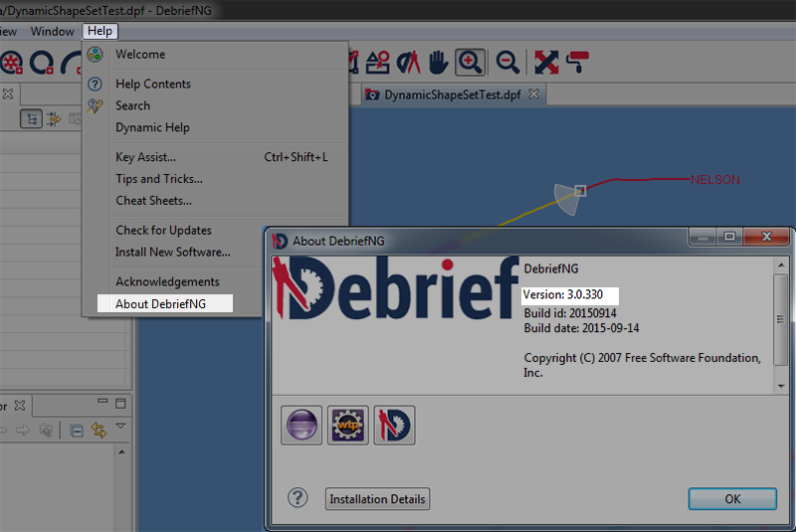Toggle hierarchical tree layout in outline
Screen dimensions: 796x532
click(31, 119)
